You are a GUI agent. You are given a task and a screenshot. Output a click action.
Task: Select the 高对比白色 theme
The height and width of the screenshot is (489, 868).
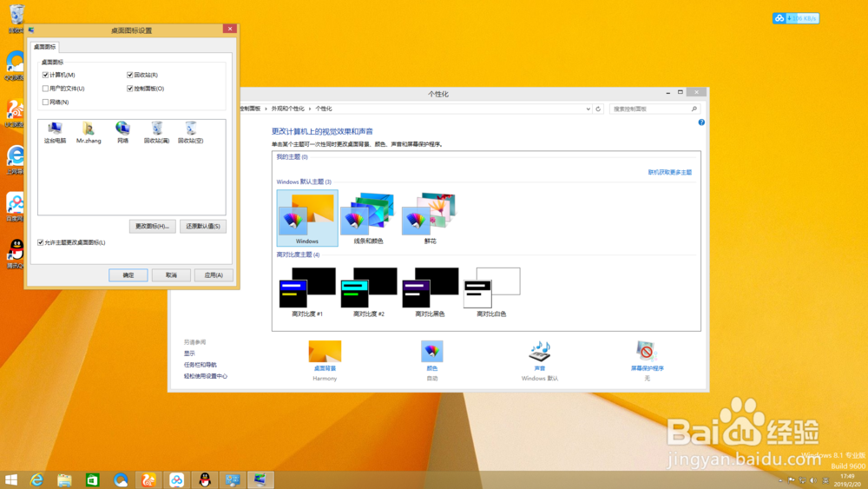pos(491,293)
